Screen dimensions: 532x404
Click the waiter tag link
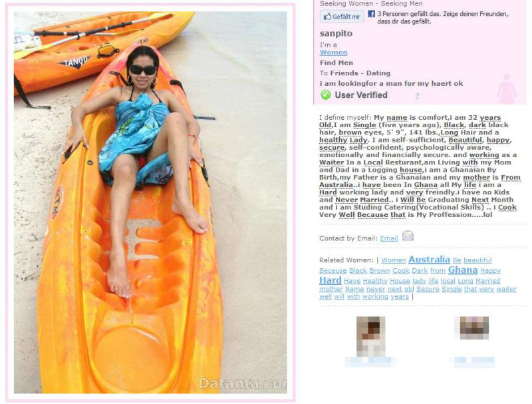(x=506, y=290)
